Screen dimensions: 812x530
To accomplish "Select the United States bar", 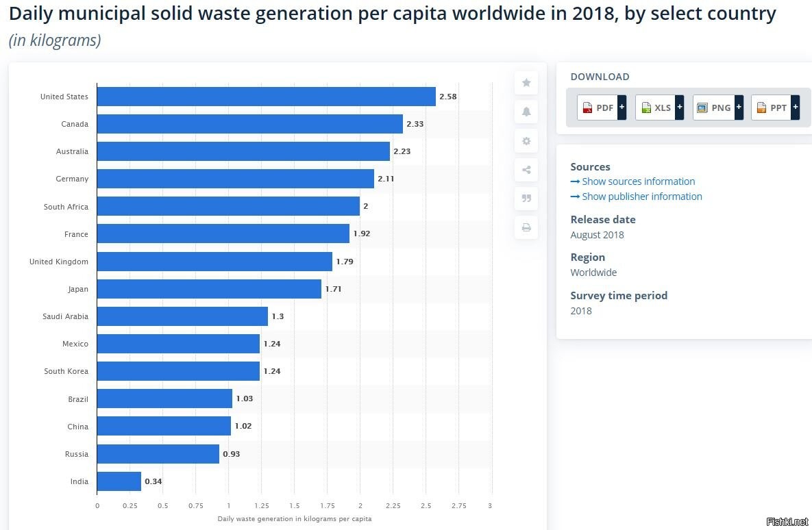I will coord(266,97).
